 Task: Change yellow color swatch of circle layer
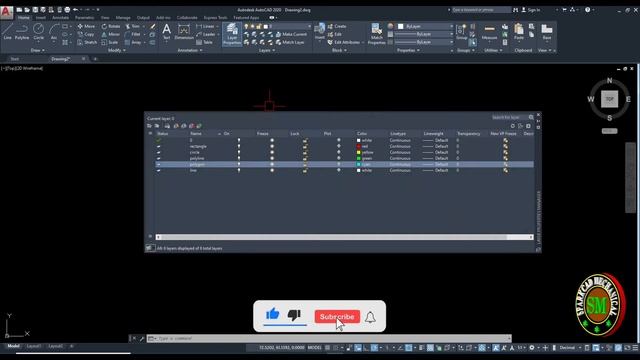click(359, 152)
